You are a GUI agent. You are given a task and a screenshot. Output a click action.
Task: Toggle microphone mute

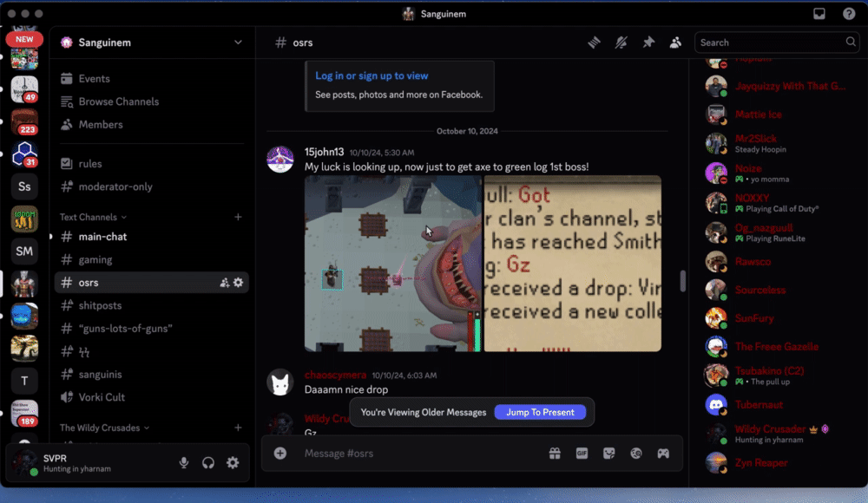[x=184, y=462]
